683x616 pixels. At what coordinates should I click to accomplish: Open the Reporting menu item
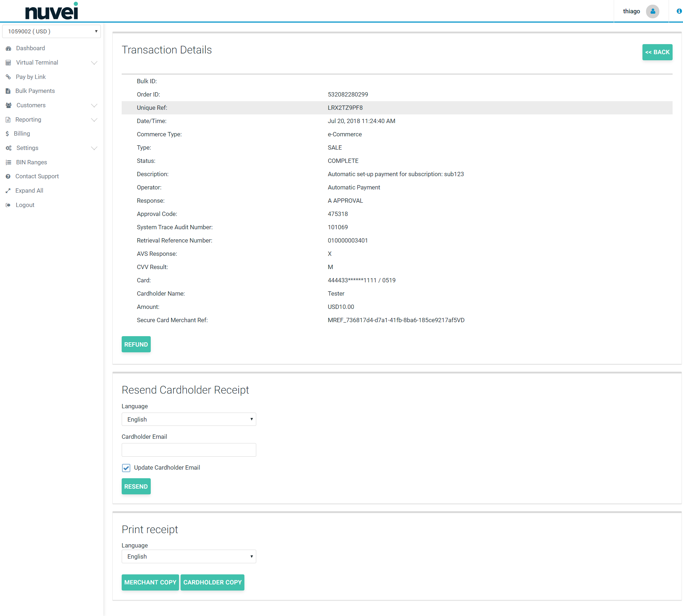[x=28, y=120]
